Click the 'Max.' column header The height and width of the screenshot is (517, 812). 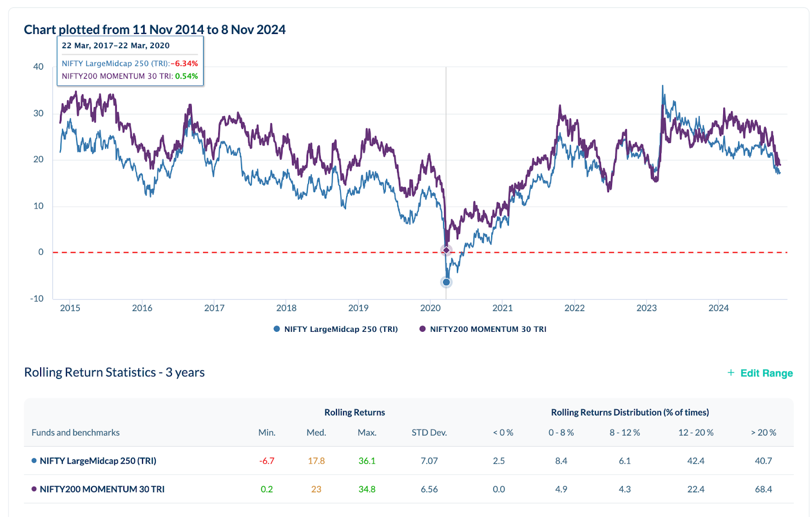(x=367, y=433)
